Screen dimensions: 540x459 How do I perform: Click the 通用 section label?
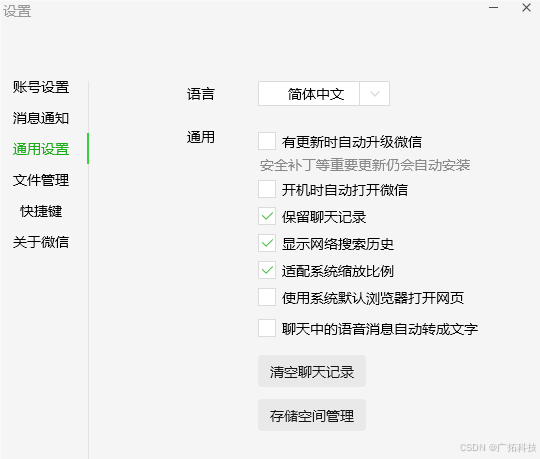point(201,137)
